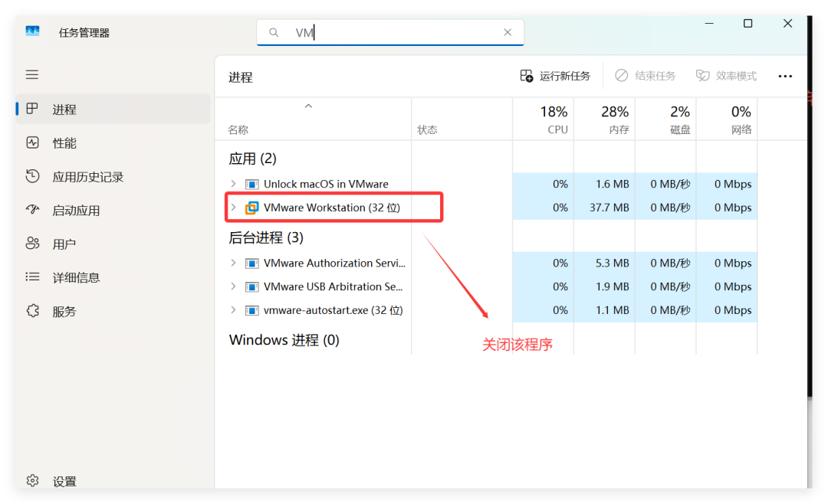The height and width of the screenshot is (504, 828).
Task: Click 应用 (2) group header
Action: point(252,159)
